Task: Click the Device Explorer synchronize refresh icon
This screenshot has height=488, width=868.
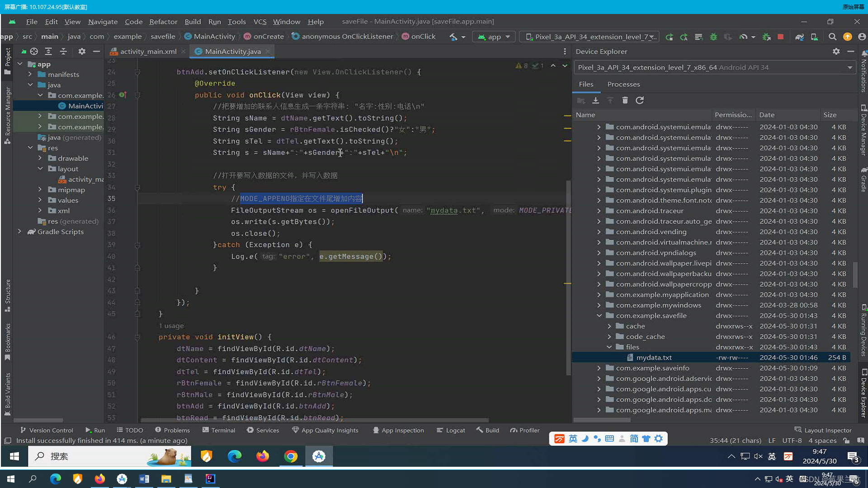Action: point(640,100)
